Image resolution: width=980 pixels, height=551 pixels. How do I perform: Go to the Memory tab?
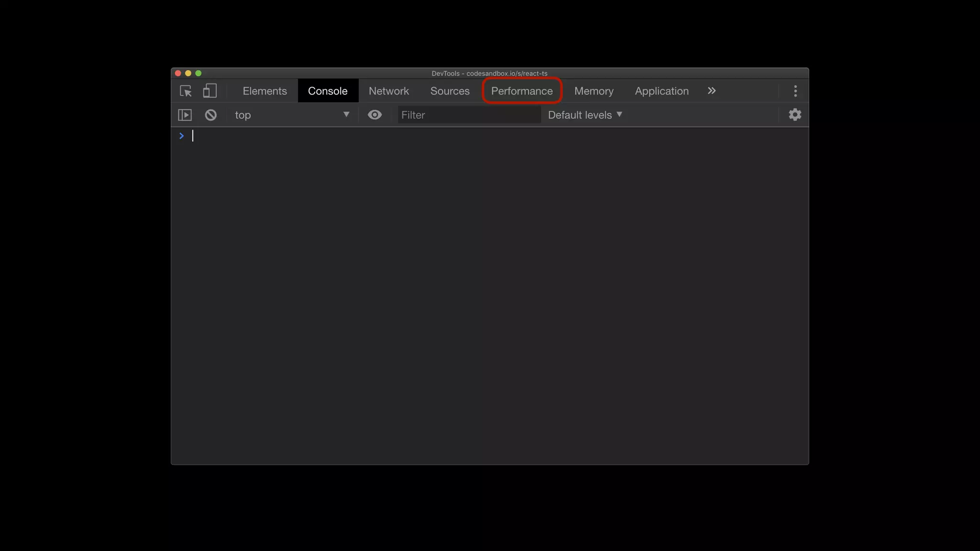(x=593, y=91)
